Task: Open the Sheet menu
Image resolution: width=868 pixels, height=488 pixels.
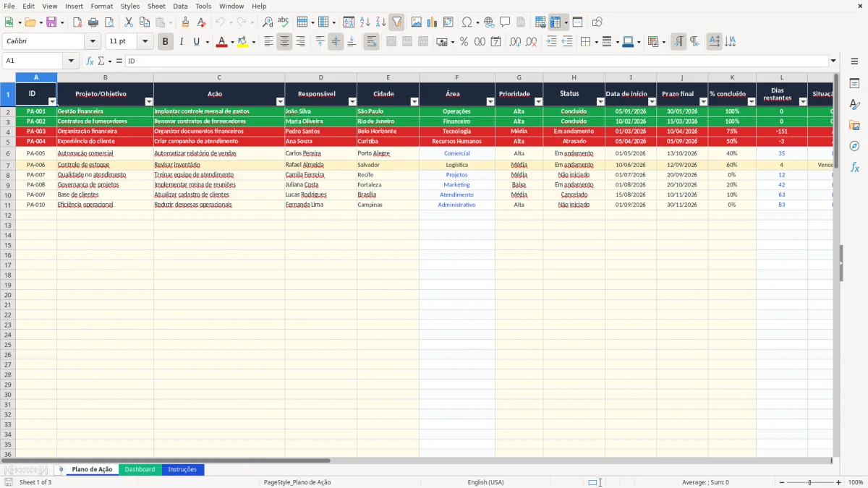Action: pyautogui.click(x=156, y=6)
